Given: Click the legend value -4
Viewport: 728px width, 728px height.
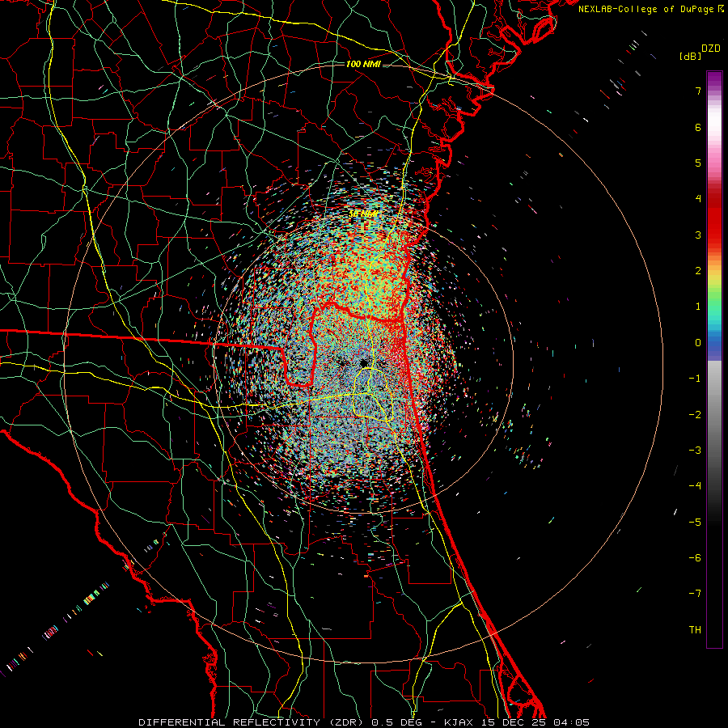Looking at the screenshot, I should [x=695, y=486].
